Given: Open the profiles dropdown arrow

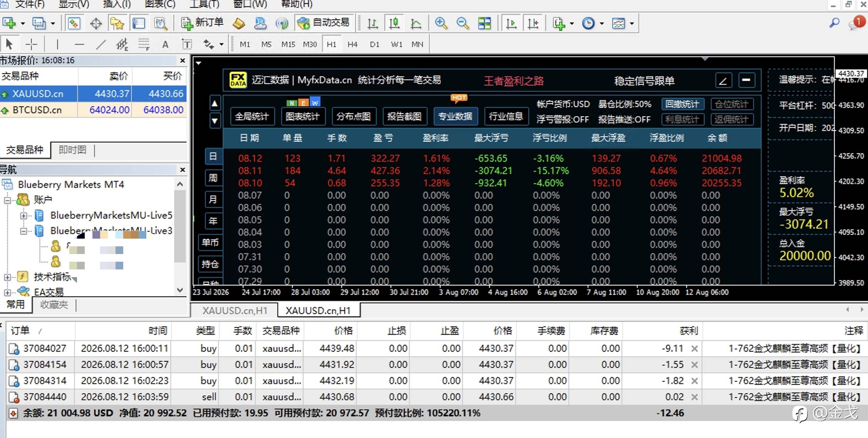Looking at the screenshot, I should coord(53,23).
